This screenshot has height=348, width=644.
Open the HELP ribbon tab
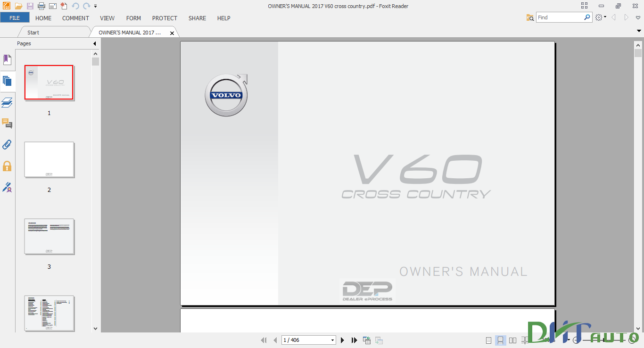[x=224, y=18]
